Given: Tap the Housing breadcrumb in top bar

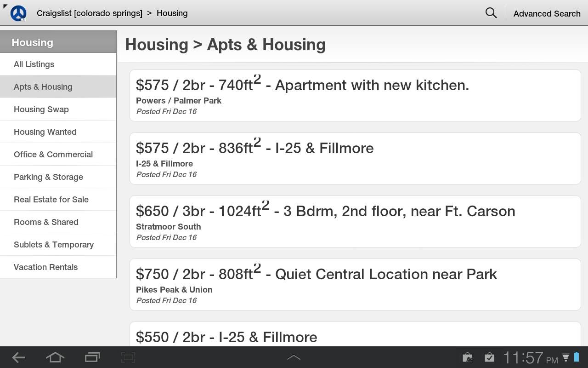Looking at the screenshot, I should 172,13.
